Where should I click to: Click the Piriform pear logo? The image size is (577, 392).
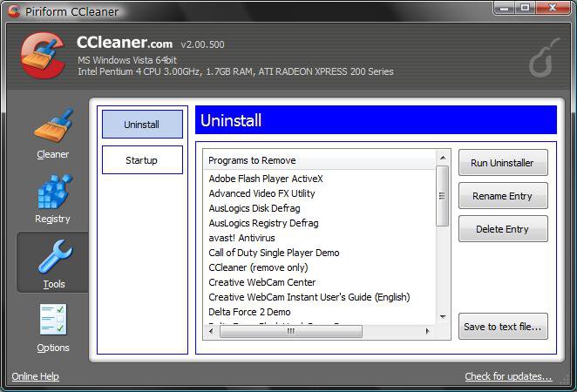click(x=544, y=57)
